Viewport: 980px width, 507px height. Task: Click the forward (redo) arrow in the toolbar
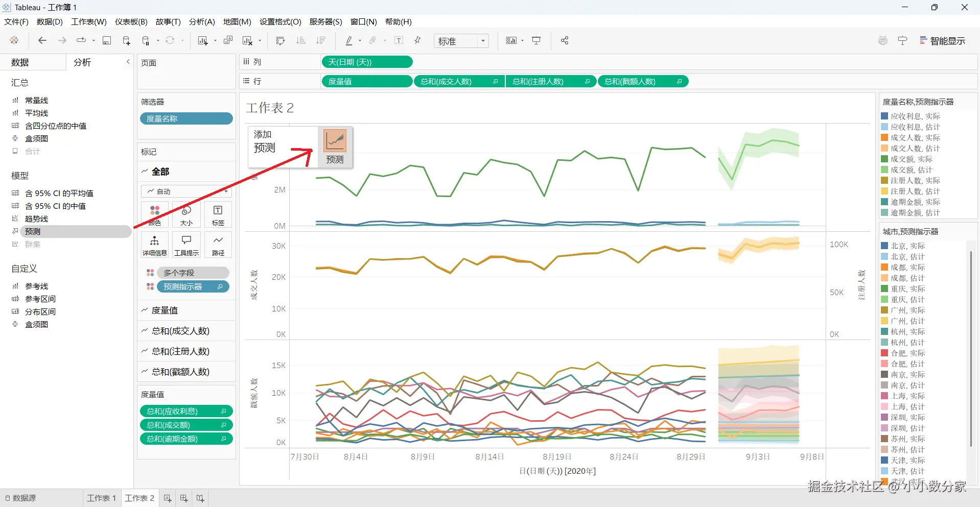62,40
